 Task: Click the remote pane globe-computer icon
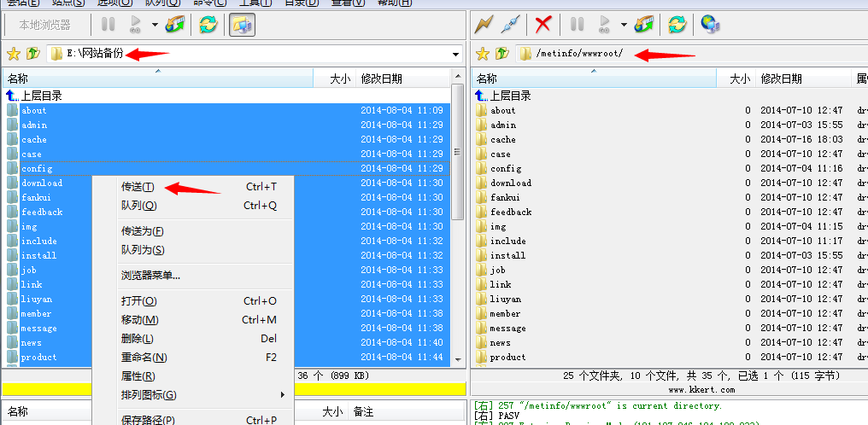tap(709, 25)
